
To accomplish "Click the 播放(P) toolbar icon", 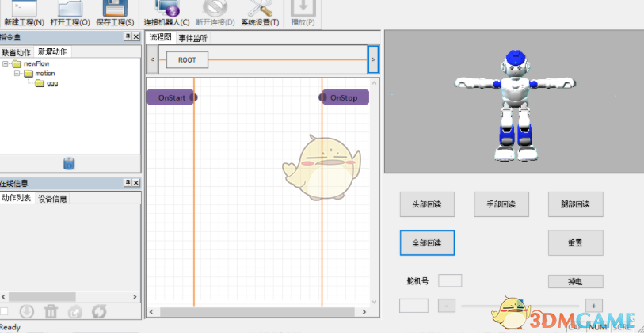I will [x=303, y=13].
